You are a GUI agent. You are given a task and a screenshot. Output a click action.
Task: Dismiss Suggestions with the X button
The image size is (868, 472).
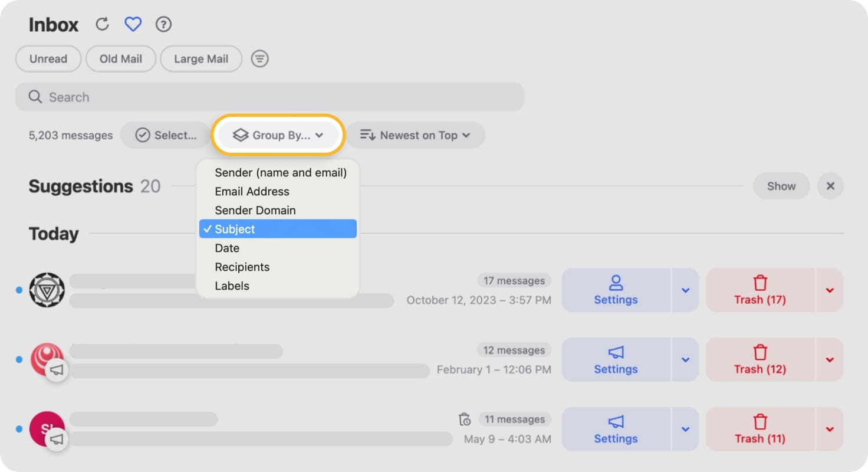(x=830, y=186)
